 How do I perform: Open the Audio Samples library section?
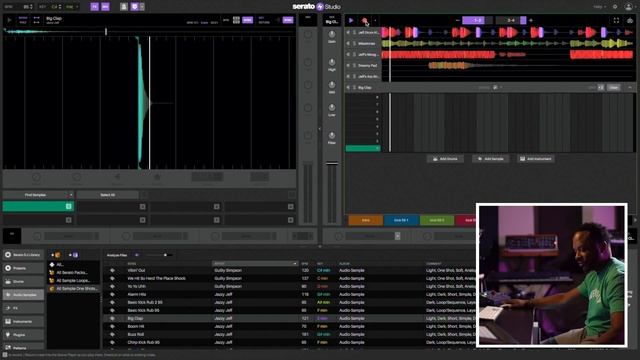coord(23,295)
